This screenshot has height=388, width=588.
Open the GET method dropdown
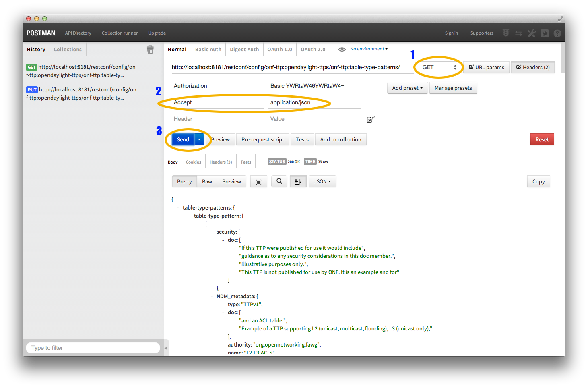439,67
